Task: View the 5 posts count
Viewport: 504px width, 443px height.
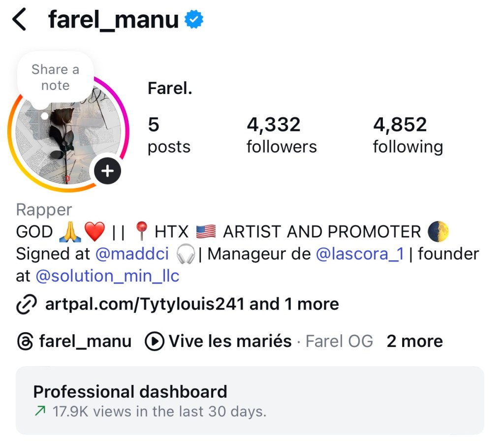Action: click(x=169, y=135)
